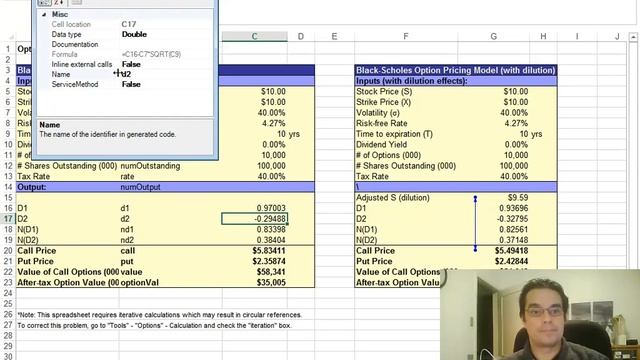Viewport: 640px width, 360px height.
Task: Click dilution N(D1) value 0.82561
Action: tap(513, 229)
